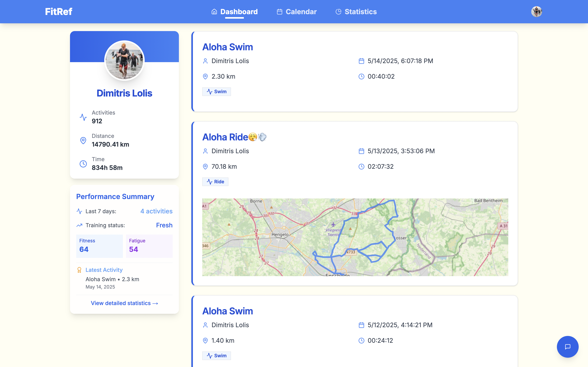Image resolution: width=588 pixels, height=367 pixels.
Task: Click the Dashboard home icon
Action: pos(214,12)
